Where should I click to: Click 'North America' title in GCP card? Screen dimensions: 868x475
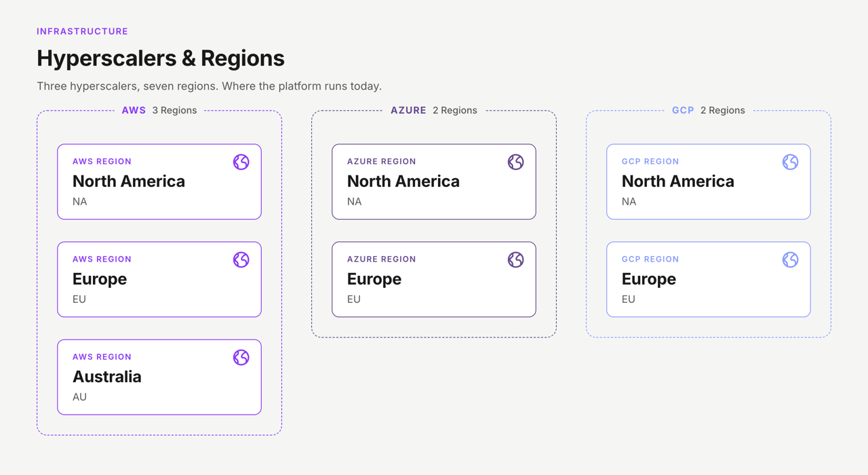[x=678, y=182]
